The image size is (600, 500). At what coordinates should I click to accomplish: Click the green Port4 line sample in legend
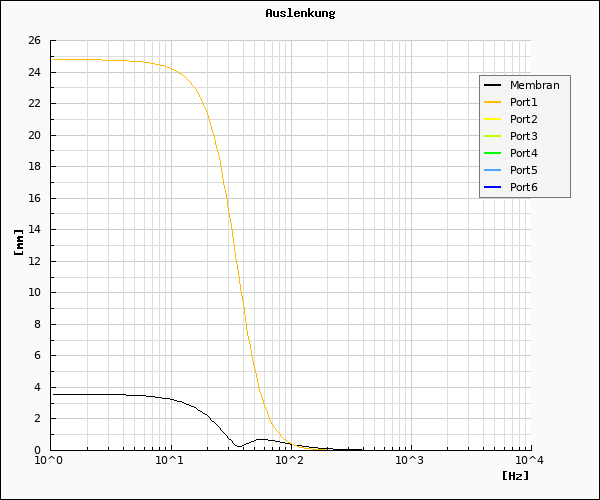click(494, 153)
